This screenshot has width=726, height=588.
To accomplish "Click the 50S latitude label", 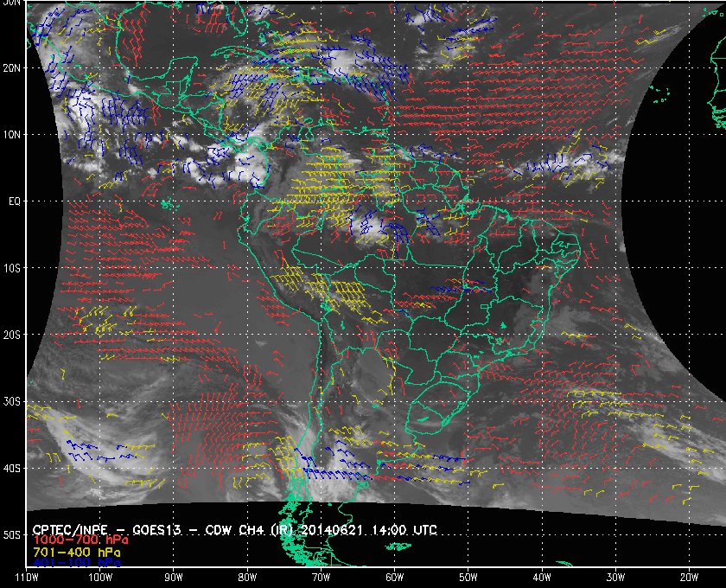I will pos(11,535).
